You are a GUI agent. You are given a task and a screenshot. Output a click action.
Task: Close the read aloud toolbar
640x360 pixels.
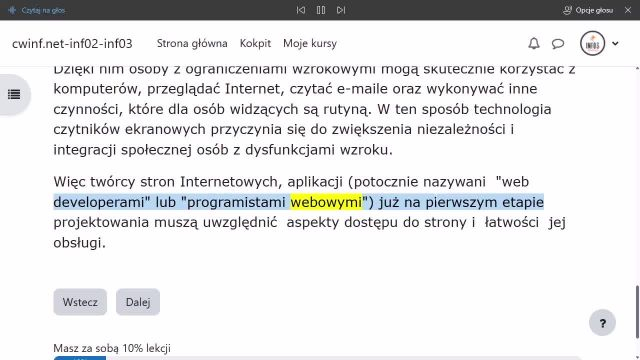(628, 10)
